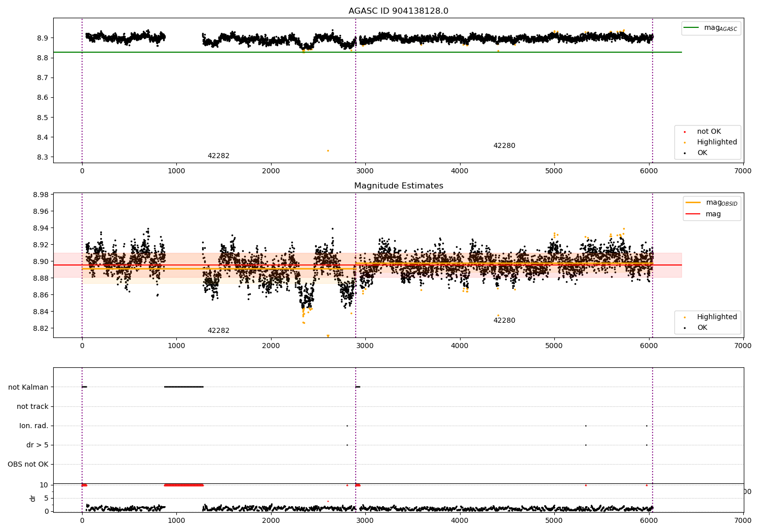This screenshot has width=760, height=532.
Task: Select "Highlighted" in the top plot legend
Action: (x=716, y=142)
